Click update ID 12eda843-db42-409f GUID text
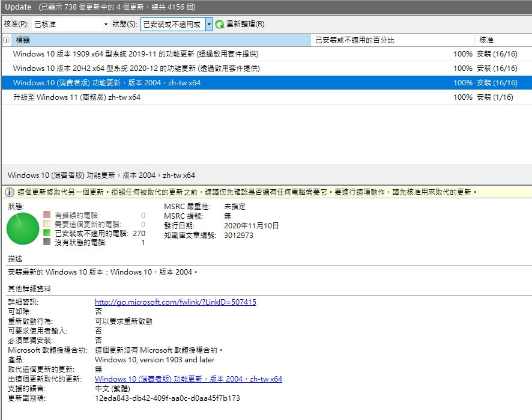Image resolution: width=532 pixels, height=420 pixels. pos(168,398)
